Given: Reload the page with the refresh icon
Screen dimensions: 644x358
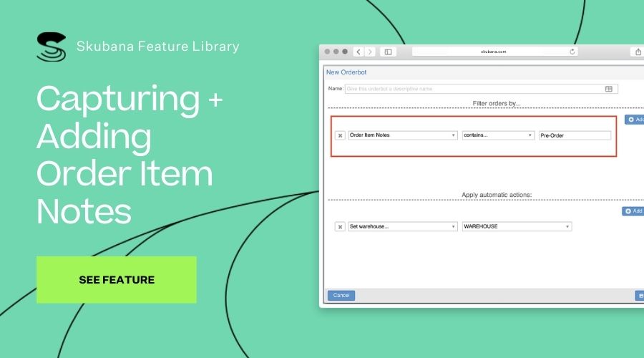Looking at the screenshot, I should (572, 52).
